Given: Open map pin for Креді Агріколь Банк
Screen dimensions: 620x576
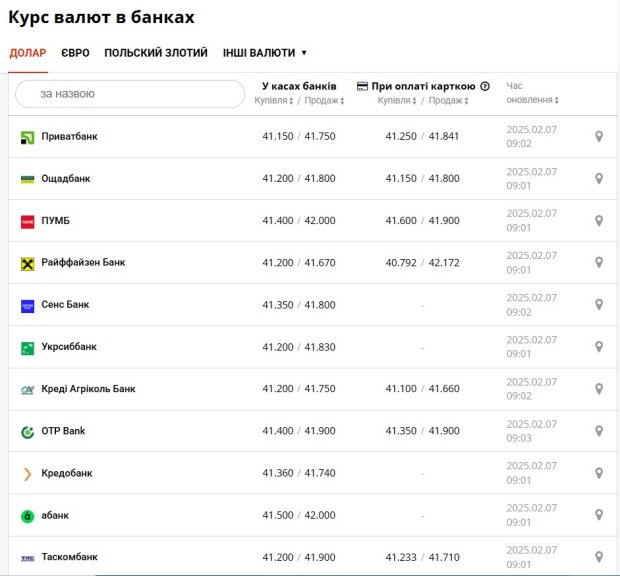Looking at the screenshot, I should (x=599, y=389).
